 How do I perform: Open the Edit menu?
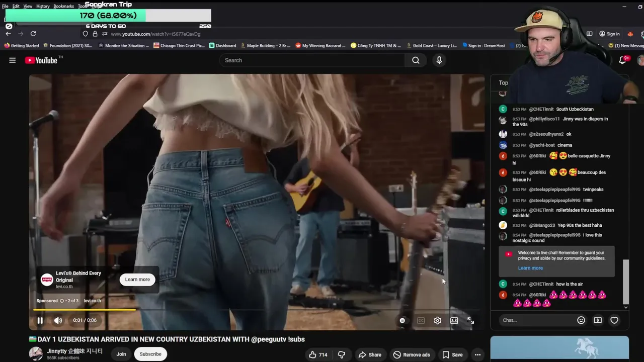click(16, 6)
